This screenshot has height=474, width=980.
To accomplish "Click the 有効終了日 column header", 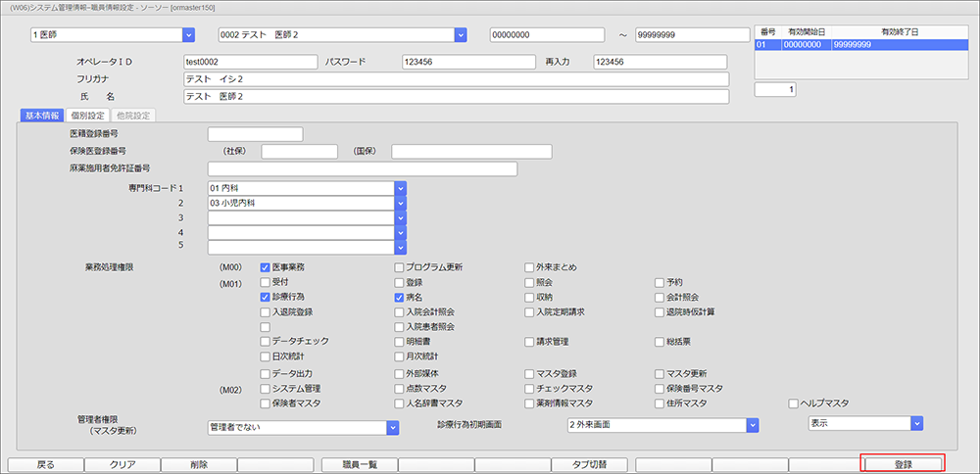I will [x=899, y=30].
